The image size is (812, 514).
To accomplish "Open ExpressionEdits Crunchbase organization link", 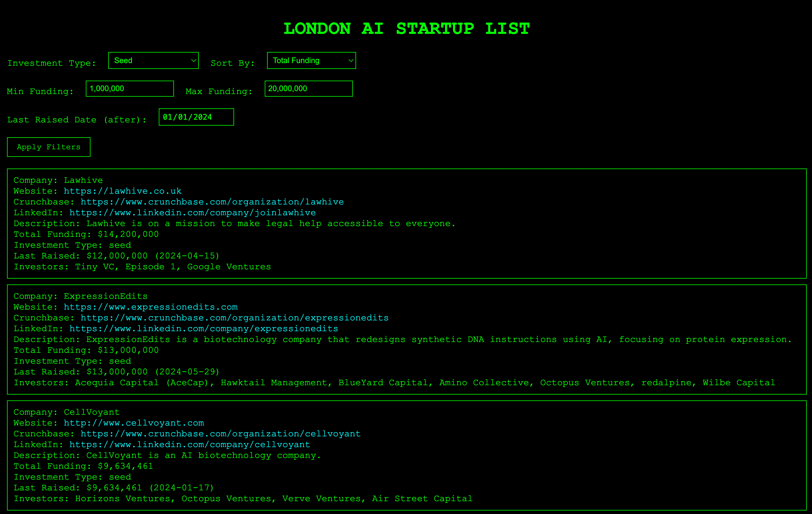I will (234, 318).
